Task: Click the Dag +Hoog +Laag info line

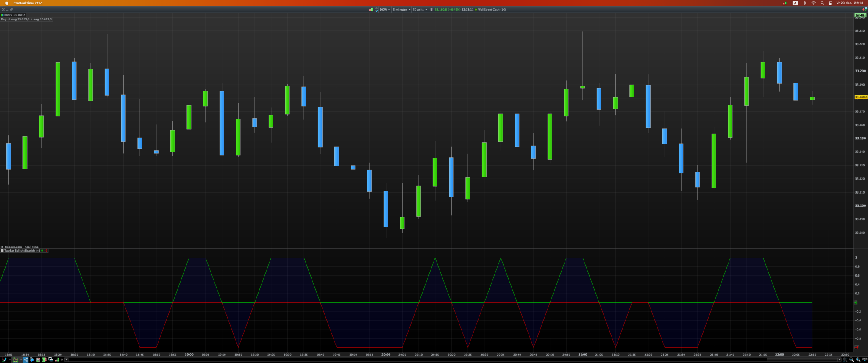Action: [x=26, y=19]
